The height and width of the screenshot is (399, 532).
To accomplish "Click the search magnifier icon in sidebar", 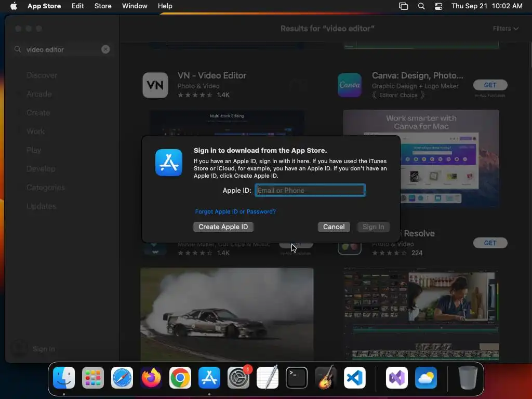I will coord(18,49).
